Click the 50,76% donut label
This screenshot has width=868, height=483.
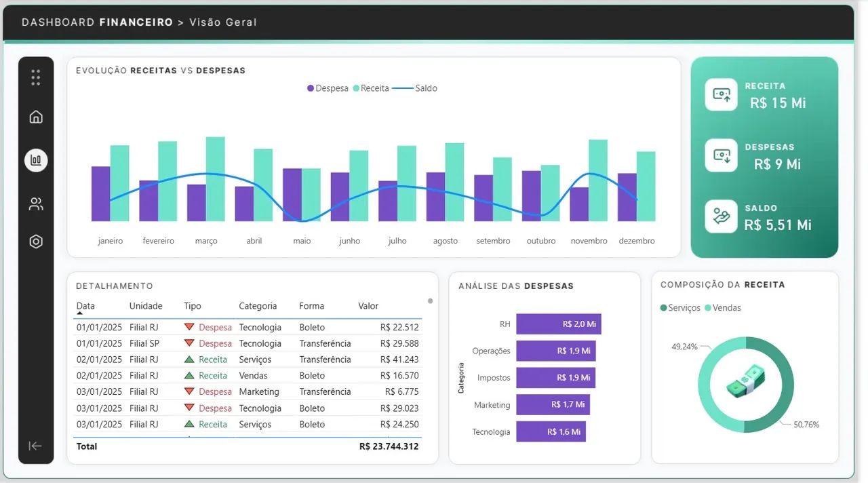coord(806,425)
